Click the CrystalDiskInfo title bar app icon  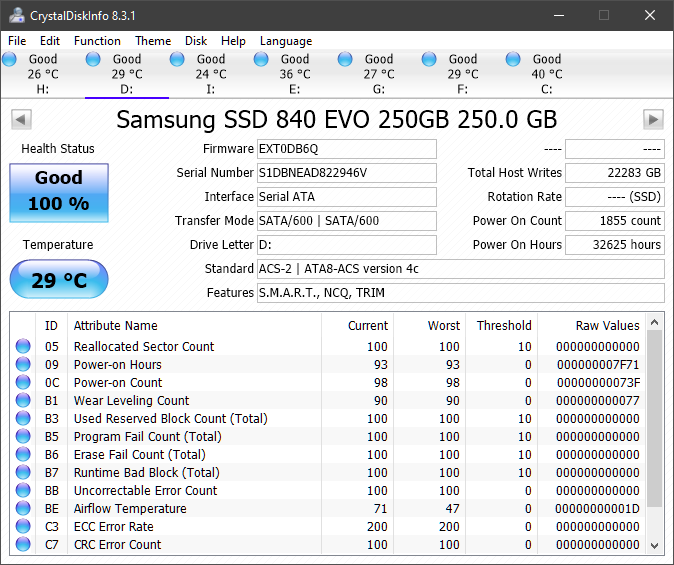[x=17, y=15]
